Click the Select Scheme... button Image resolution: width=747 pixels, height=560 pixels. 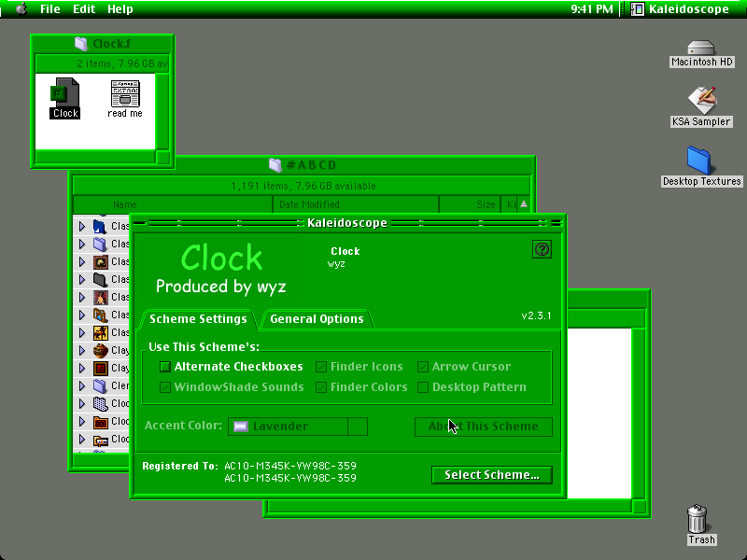coord(492,475)
